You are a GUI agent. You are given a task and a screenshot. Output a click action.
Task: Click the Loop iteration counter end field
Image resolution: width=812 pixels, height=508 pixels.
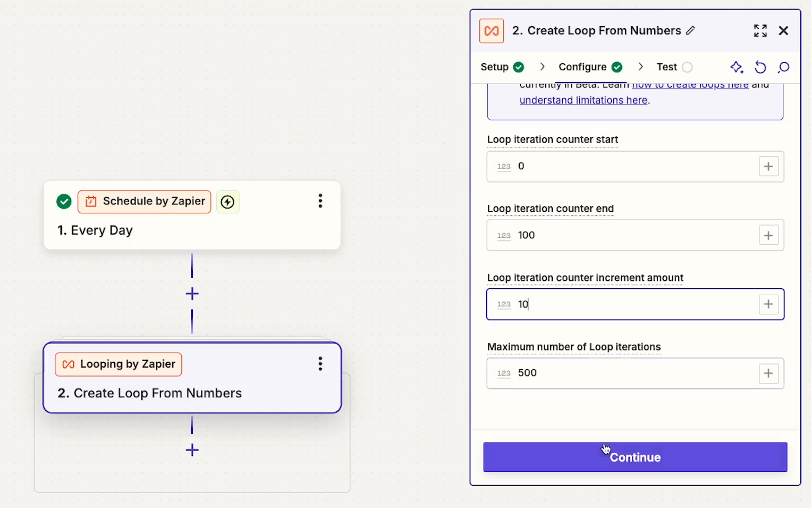[x=635, y=235]
